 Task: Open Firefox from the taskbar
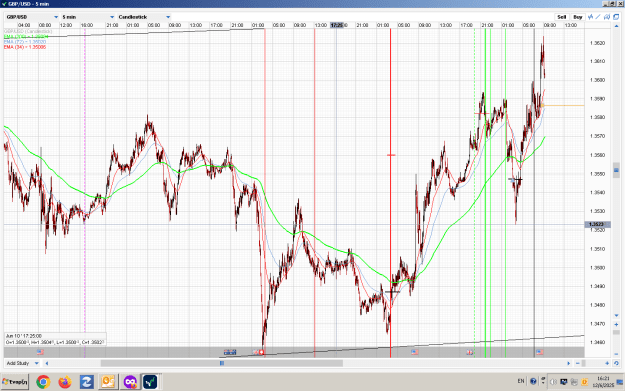point(65,382)
